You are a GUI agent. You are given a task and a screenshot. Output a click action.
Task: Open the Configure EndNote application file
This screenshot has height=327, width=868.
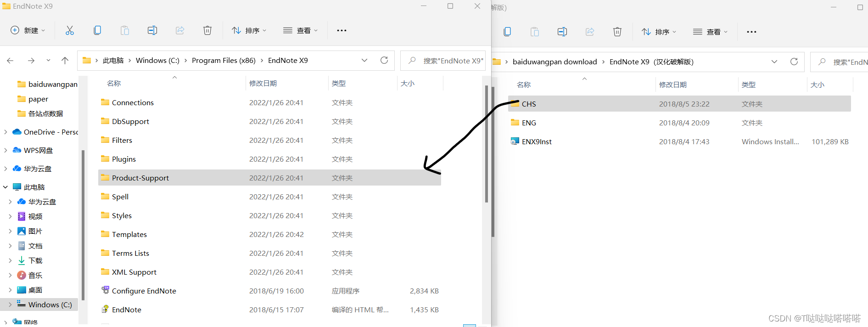coord(269,291)
